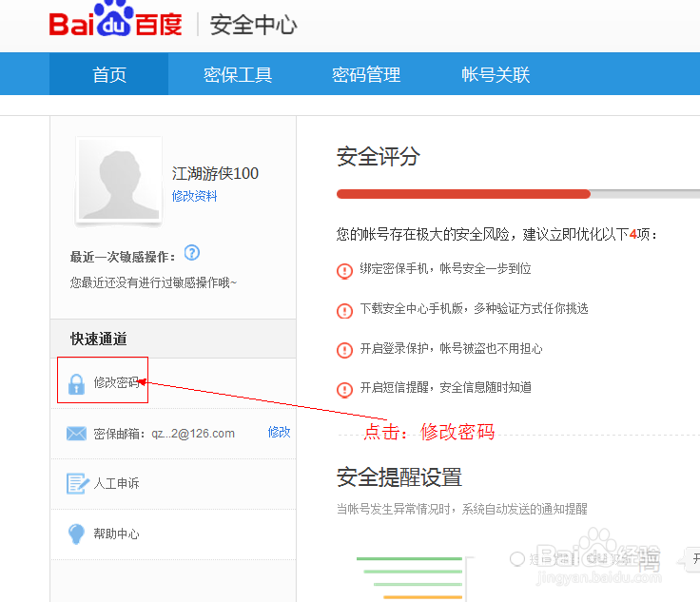The image size is (700, 602).
Task: Click the Baidu logo
Action: click(x=116, y=20)
